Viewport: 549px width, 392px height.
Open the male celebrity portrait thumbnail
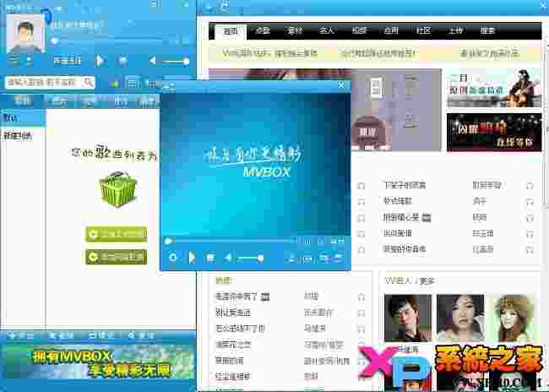(x=408, y=318)
